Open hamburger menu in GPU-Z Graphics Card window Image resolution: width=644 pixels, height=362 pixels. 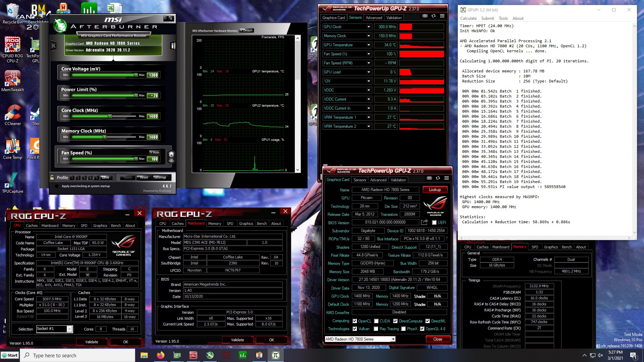[446, 178]
